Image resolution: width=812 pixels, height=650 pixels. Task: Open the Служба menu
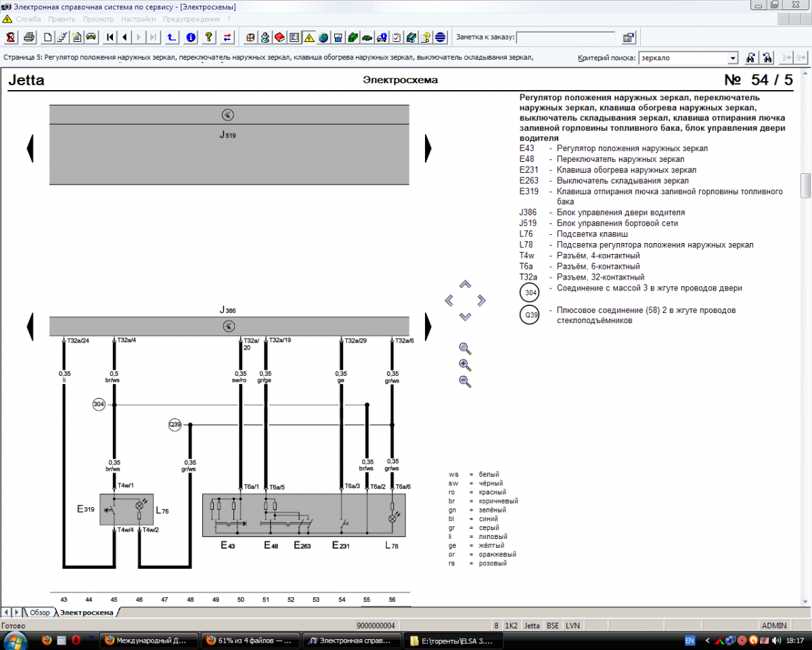[27, 19]
